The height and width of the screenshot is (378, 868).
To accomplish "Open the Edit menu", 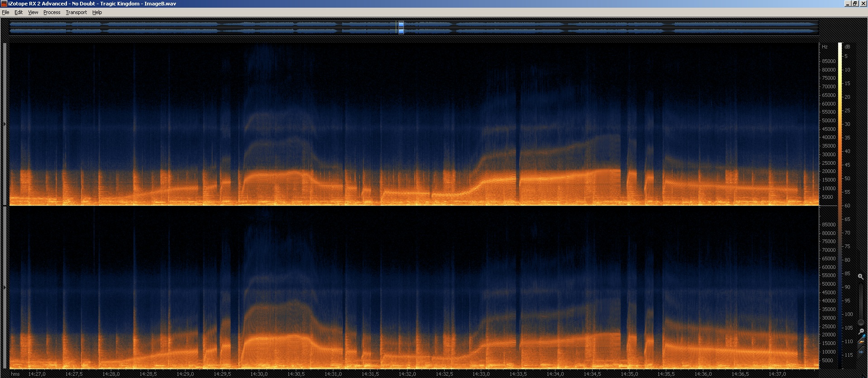I will tap(19, 12).
